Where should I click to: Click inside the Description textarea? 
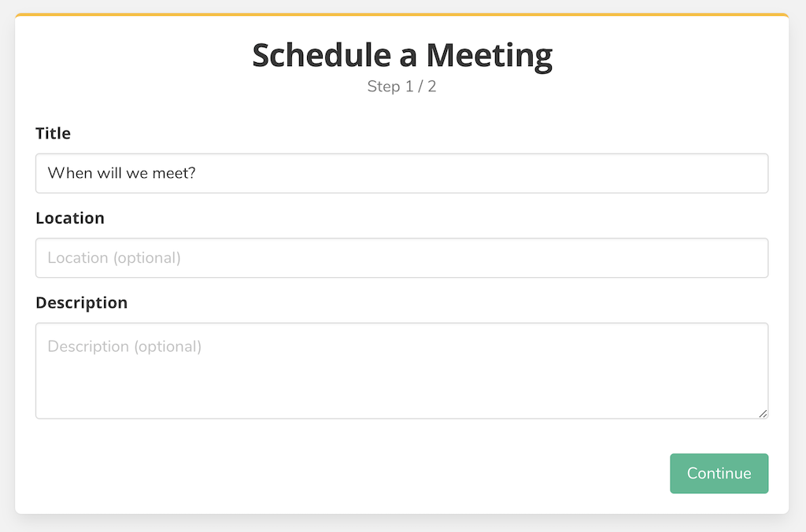(x=401, y=371)
